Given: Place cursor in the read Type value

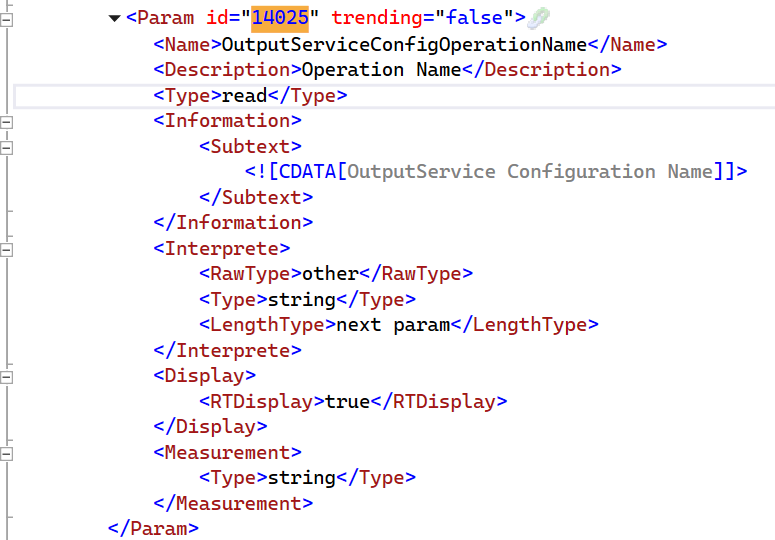Looking at the screenshot, I should pyautogui.click(x=245, y=95).
